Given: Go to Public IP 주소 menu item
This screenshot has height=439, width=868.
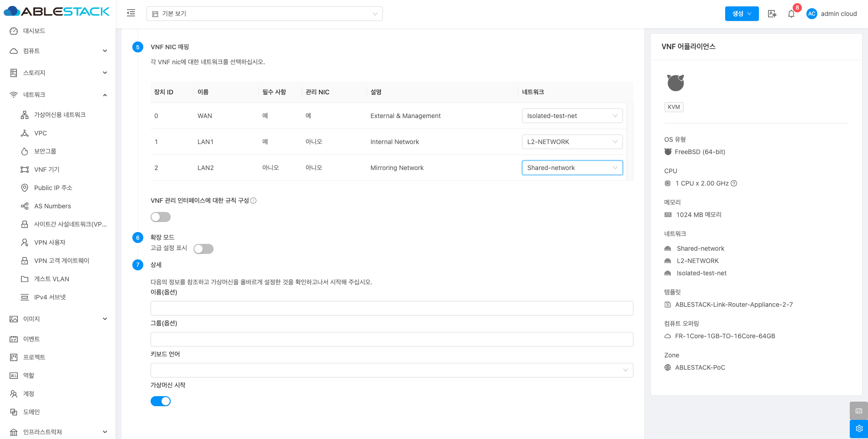Looking at the screenshot, I should pos(53,188).
